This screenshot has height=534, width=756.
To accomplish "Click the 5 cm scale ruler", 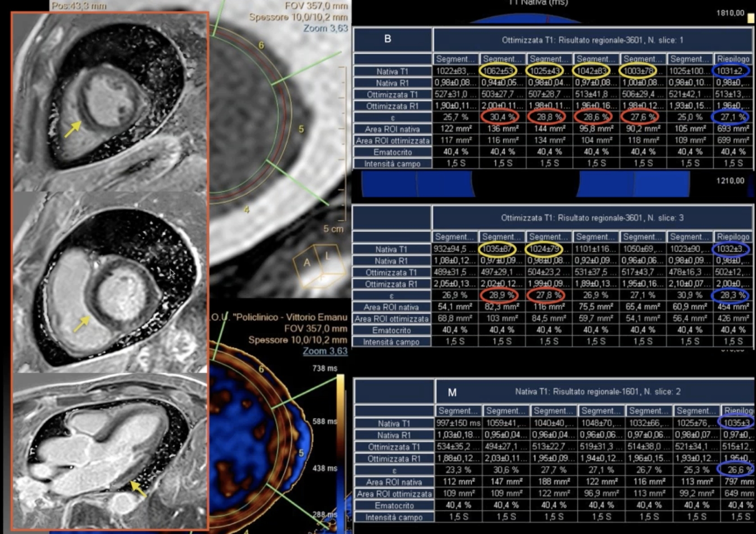I will coord(344,144).
